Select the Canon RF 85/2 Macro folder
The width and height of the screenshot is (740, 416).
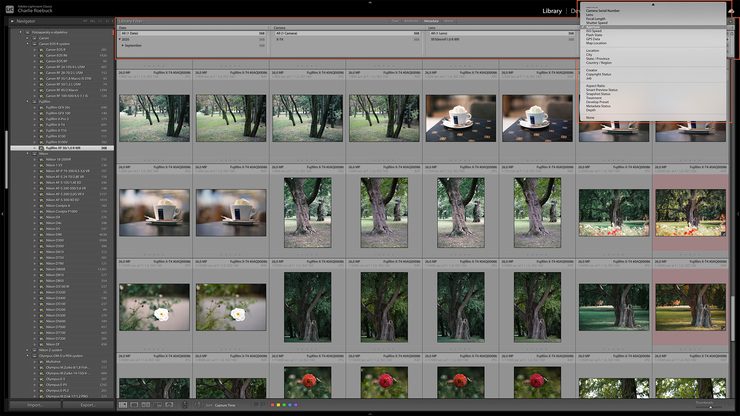pyautogui.click(x=62, y=90)
